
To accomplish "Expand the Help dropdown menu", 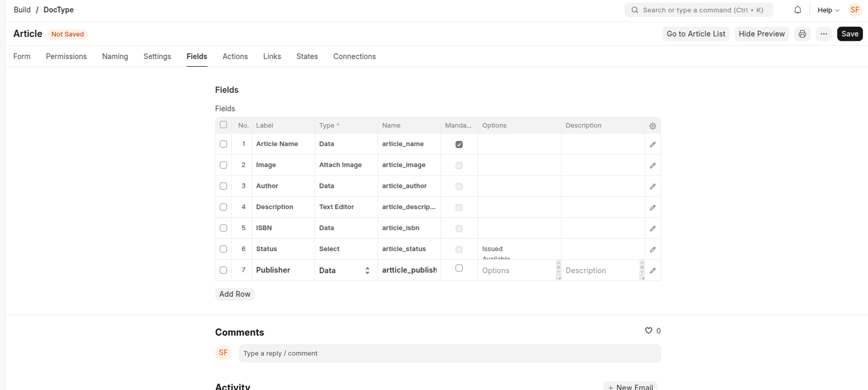I will click(x=828, y=10).
